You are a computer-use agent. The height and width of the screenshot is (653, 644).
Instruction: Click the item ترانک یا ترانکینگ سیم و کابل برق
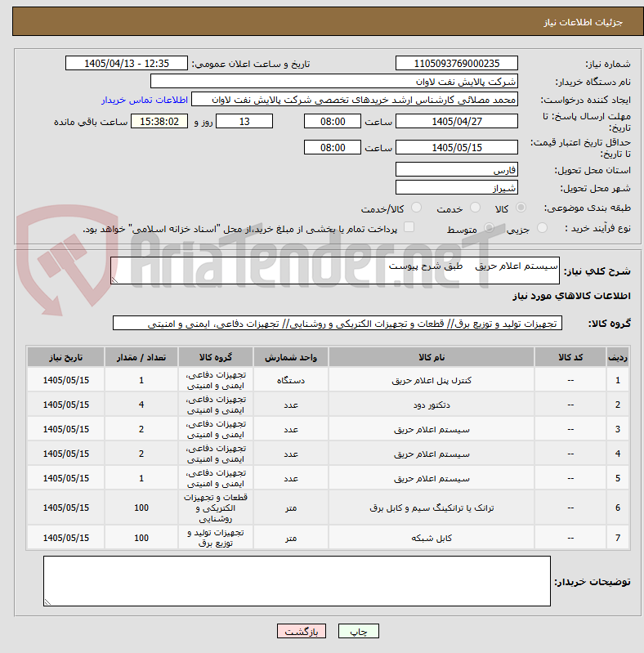click(432, 508)
